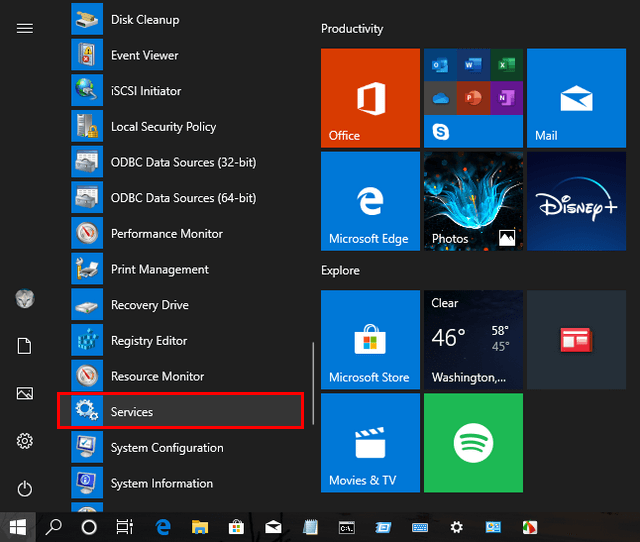The image size is (640, 542).
Task: Open the red News tile
Action: coord(576,340)
